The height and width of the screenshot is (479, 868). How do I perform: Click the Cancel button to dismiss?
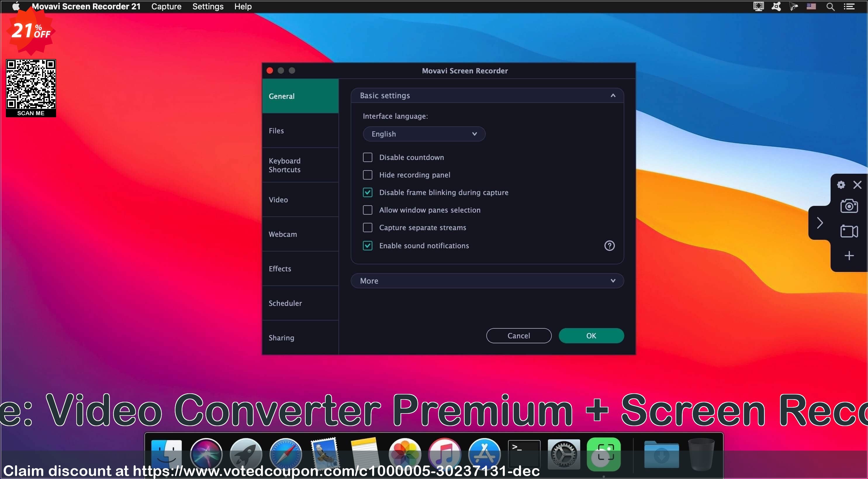pyautogui.click(x=518, y=335)
